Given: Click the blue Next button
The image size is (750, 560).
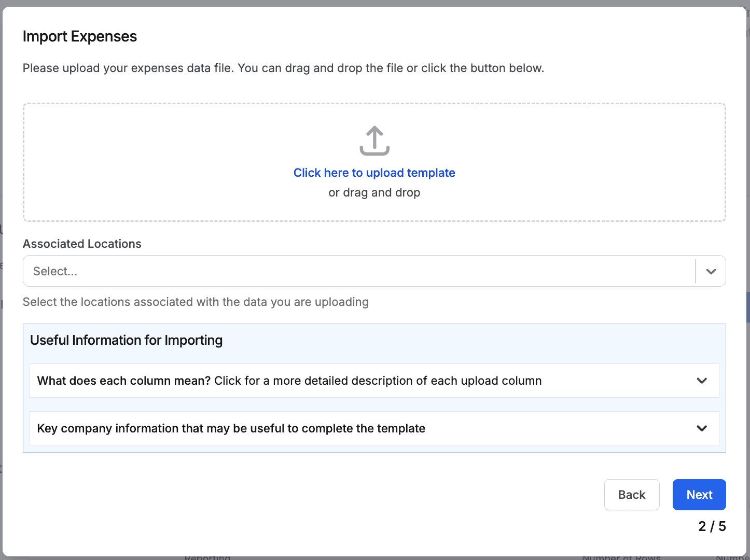Looking at the screenshot, I should tap(699, 495).
